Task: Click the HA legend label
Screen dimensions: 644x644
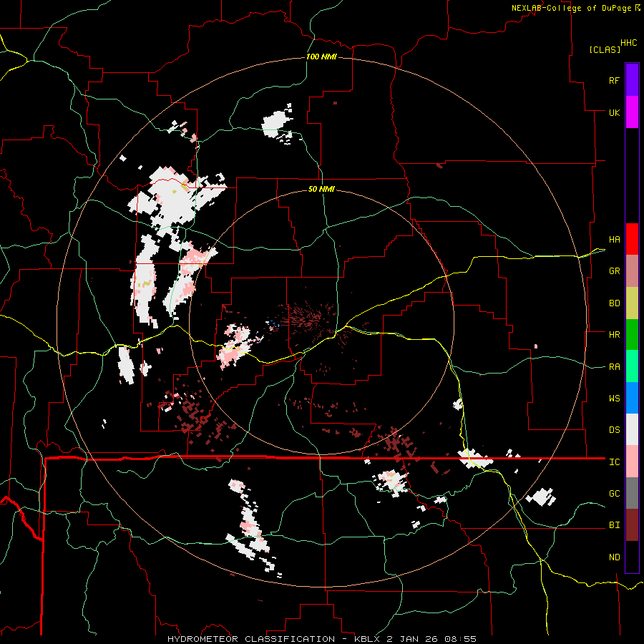Action: pos(615,240)
